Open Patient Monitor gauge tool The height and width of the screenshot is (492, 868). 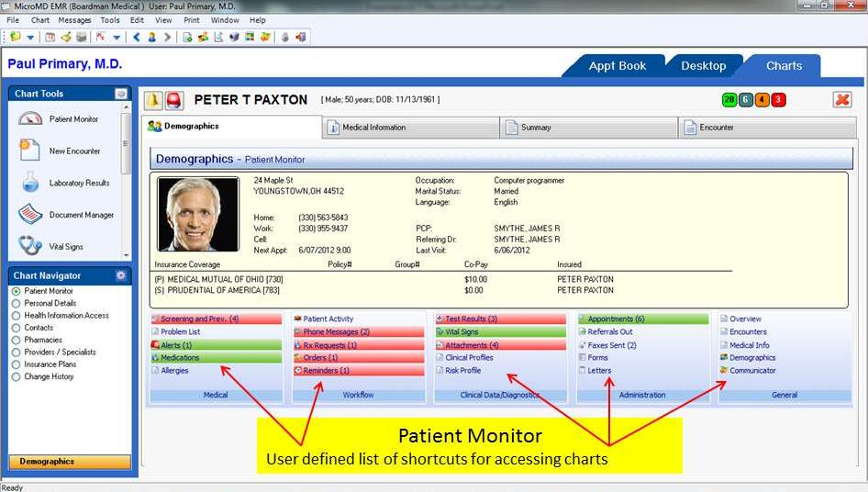(x=58, y=119)
